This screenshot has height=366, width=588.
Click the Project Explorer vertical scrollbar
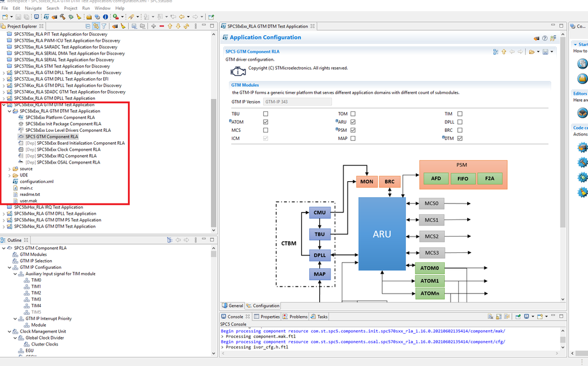pos(213,162)
